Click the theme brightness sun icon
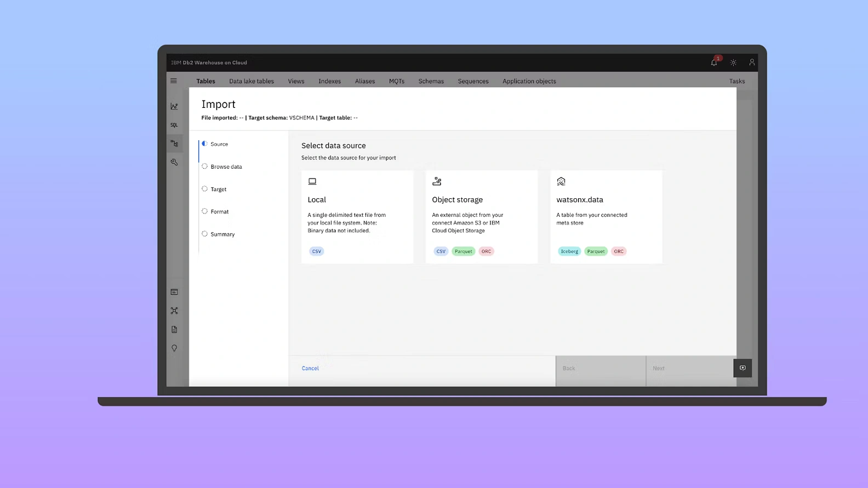Screen dimensions: 868x488 click(733, 62)
